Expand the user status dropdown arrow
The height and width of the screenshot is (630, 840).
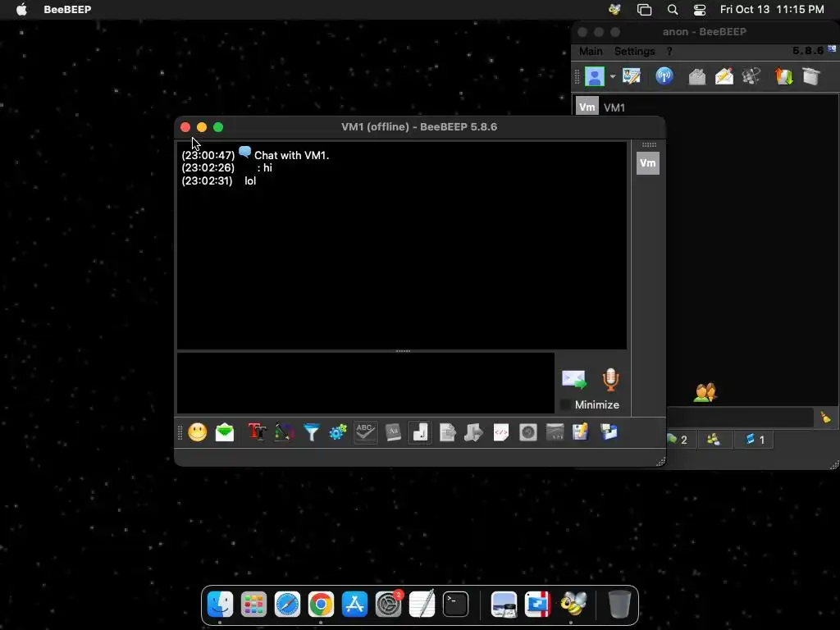pyautogui.click(x=613, y=76)
